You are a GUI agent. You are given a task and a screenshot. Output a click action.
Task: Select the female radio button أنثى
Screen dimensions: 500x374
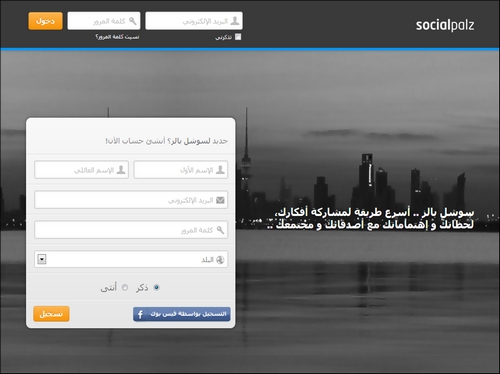[125, 287]
